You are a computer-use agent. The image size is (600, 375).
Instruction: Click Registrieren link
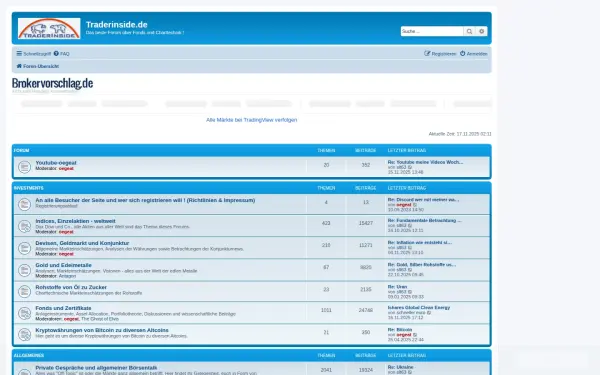tap(440, 54)
